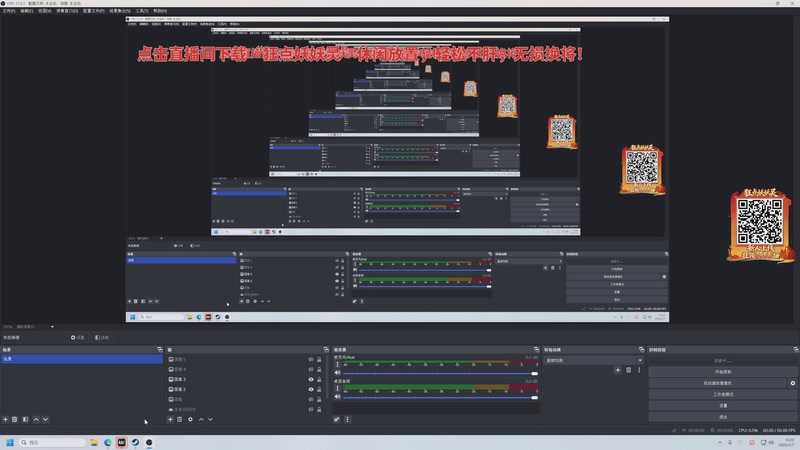Image resolution: width=800 pixels, height=450 pixels.
Task: Remove the selected scene with trash icon
Action: 15,419
